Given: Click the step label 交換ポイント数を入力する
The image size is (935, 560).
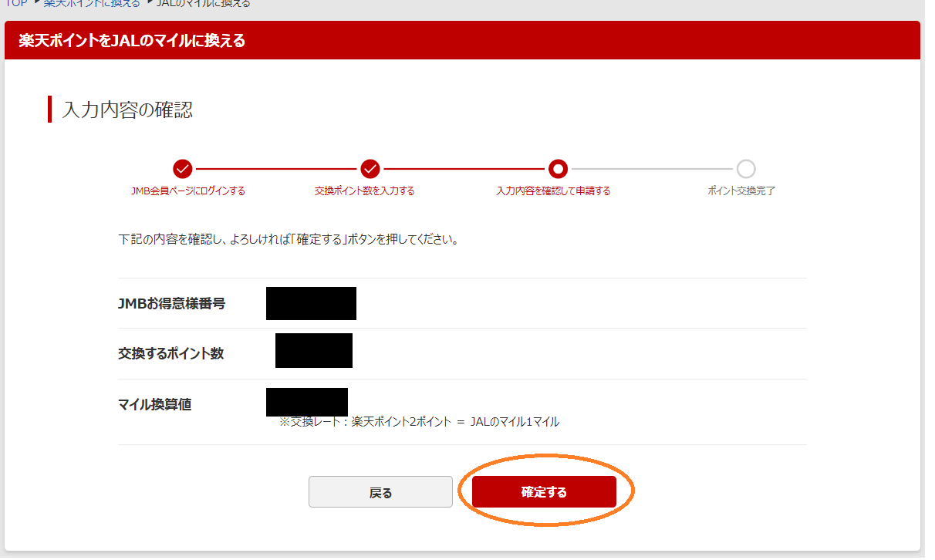Looking at the screenshot, I should click(364, 191).
